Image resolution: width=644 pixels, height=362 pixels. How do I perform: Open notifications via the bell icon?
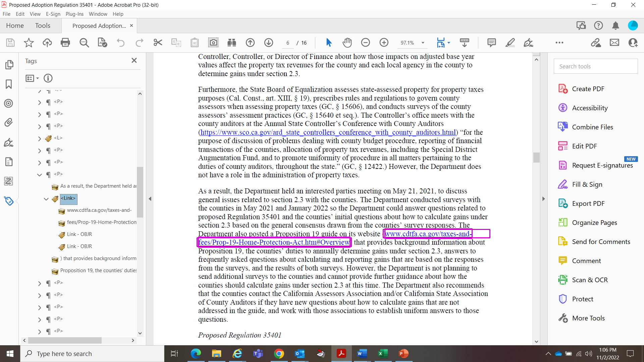pyautogui.click(x=615, y=25)
